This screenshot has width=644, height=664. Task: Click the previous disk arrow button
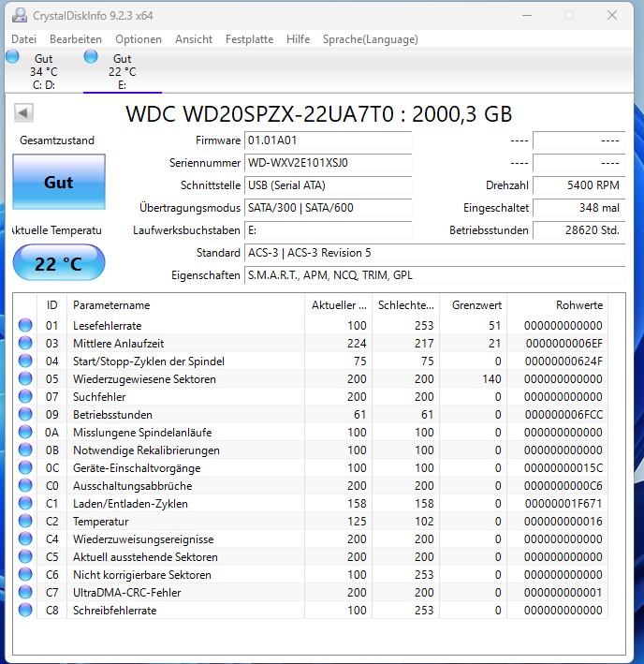click(x=23, y=112)
